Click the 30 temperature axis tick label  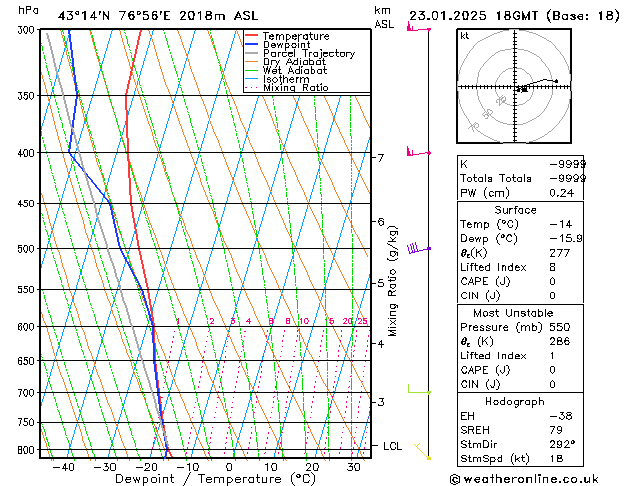353,467
